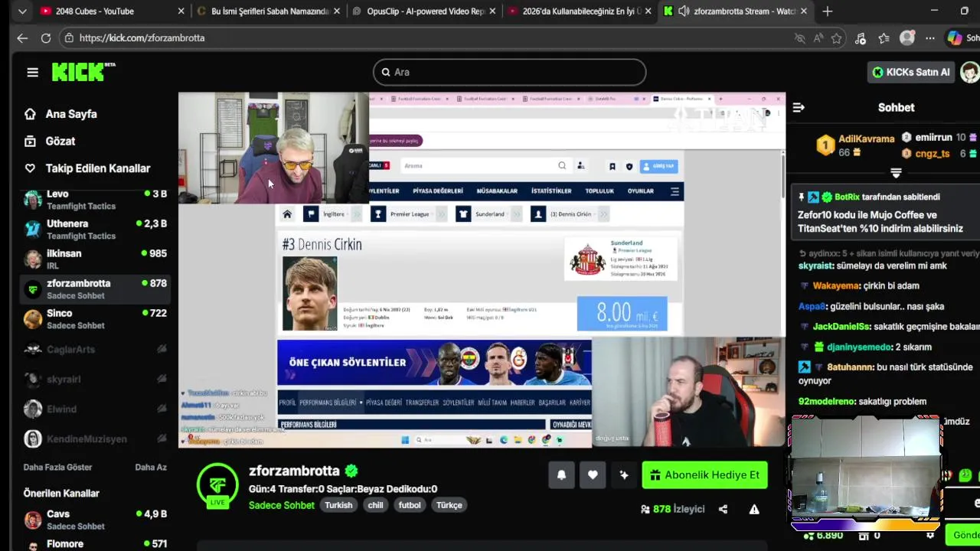Select the Türkçe tag

click(x=449, y=505)
